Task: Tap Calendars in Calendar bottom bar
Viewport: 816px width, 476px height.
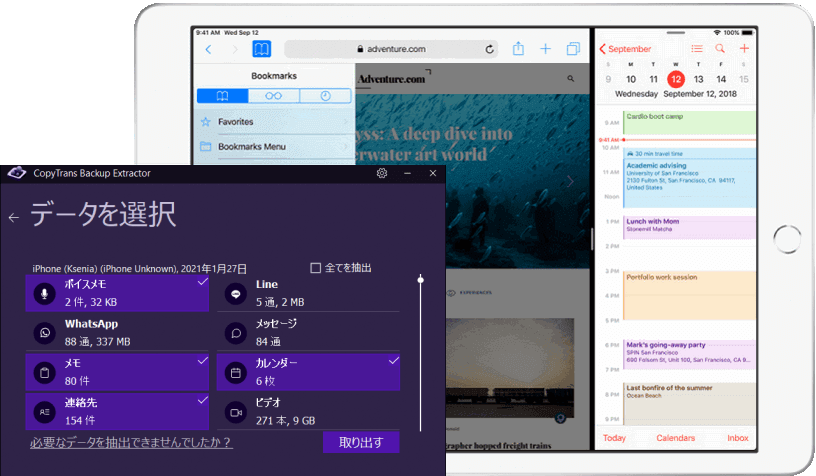Action: tap(675, 438)
